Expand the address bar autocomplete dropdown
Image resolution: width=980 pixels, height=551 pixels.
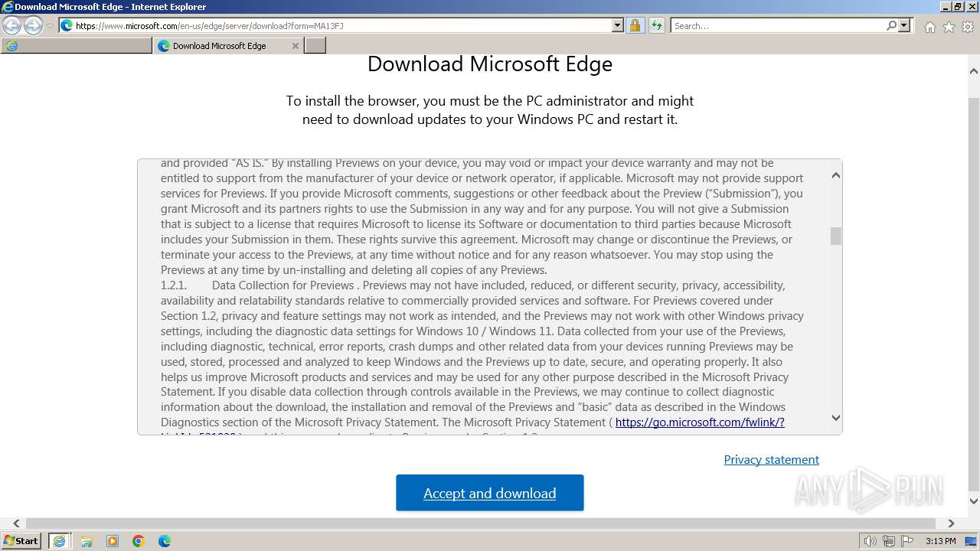click(618, 25)
